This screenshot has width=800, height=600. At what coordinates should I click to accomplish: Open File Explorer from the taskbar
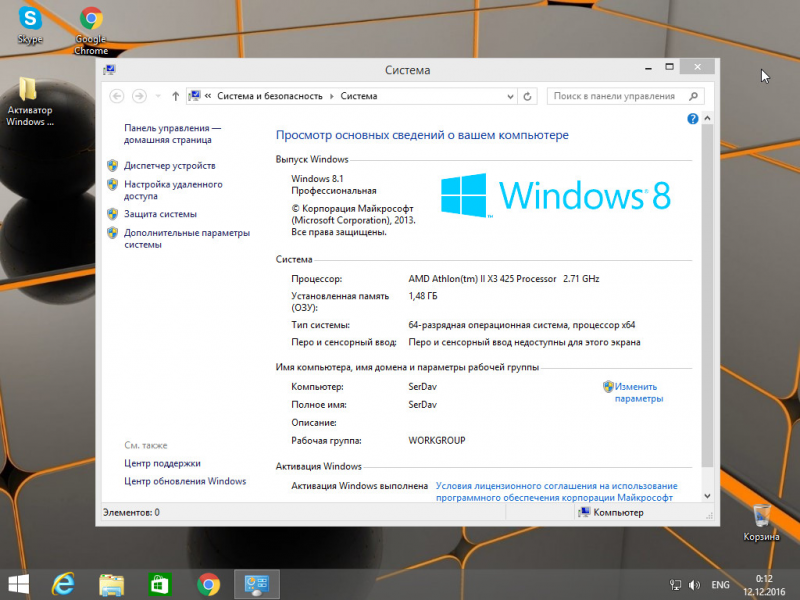click(x=111, y=585)
